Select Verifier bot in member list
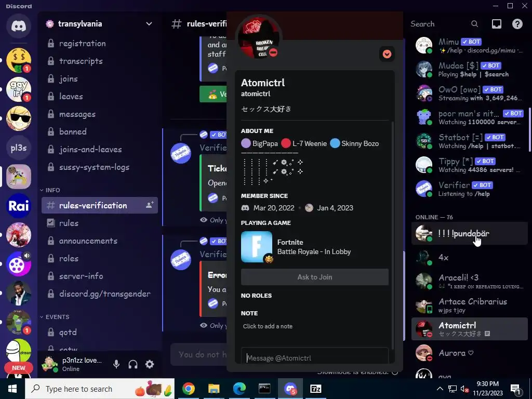The width and height of the screenshot is (532, 399). [x=470, y=189]
